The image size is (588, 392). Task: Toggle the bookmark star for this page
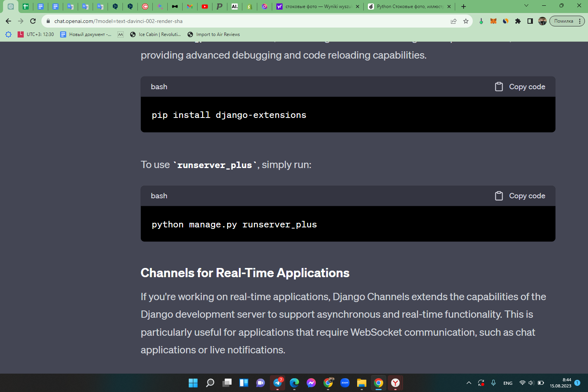coord(466,21)
